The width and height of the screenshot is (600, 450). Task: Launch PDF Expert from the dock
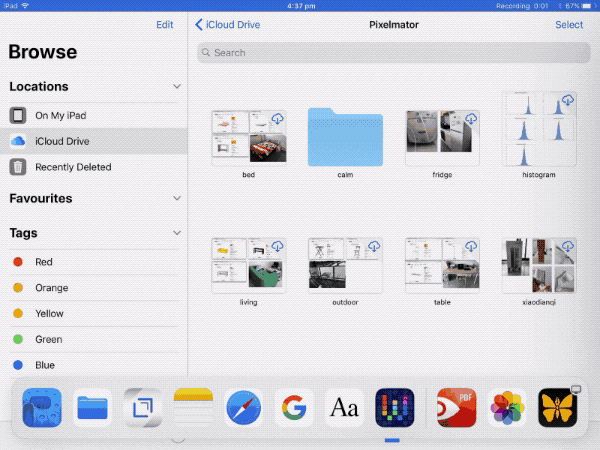pos(457,408)
